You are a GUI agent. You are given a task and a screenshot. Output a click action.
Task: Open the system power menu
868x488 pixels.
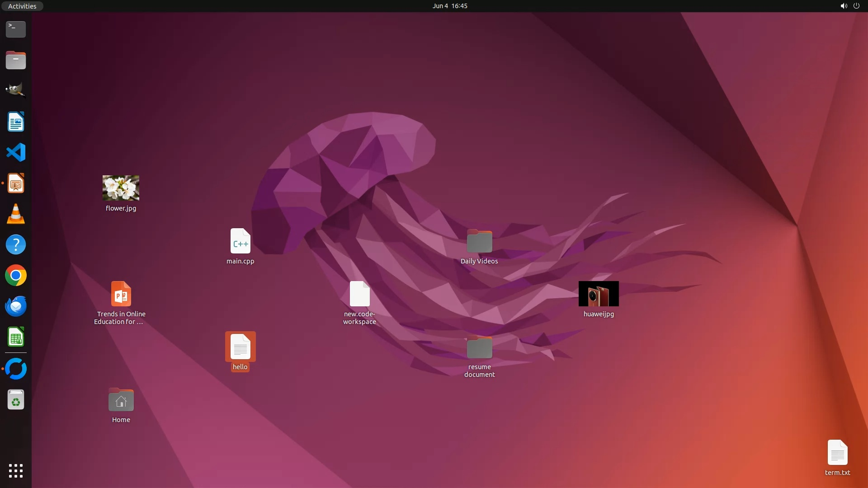coord(856,6)
